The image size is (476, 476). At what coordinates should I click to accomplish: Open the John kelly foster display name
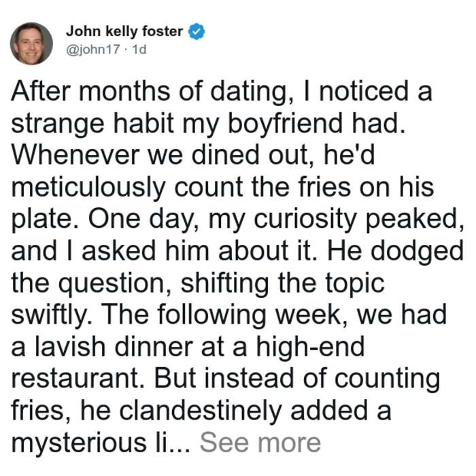(x=124, y=31)
